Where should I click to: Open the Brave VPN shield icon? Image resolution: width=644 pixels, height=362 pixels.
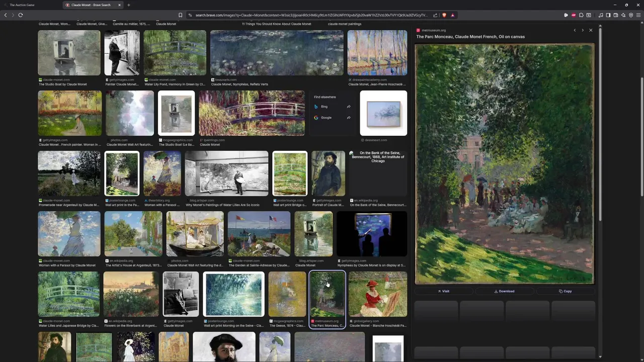point(631,15)
